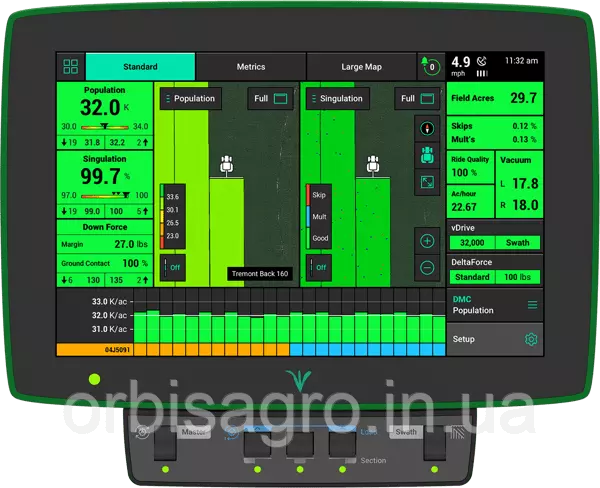Toggle the right map Off overlay button
This screenshot has height=488, width=600.
coord(317,267)
